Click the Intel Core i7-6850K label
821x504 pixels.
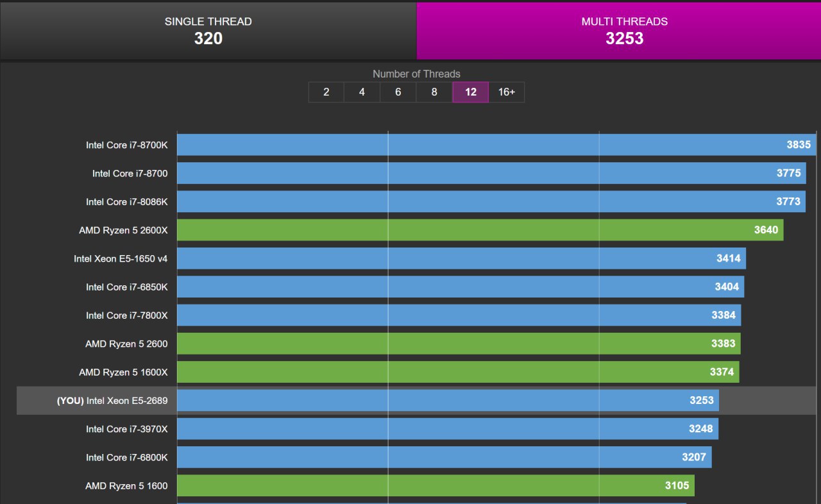point(127,287)
